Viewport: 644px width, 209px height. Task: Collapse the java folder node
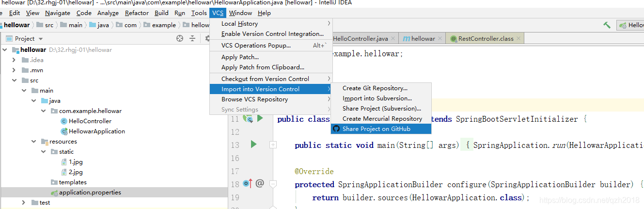(33, 101)
